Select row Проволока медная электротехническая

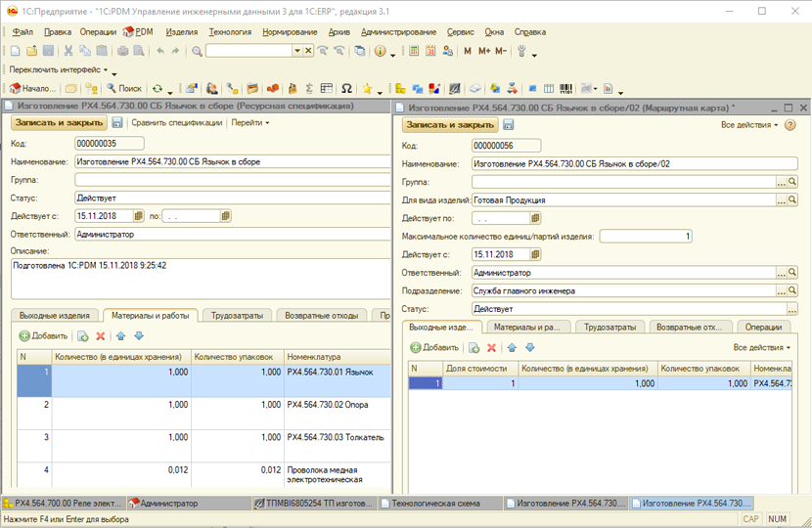tap(204, 474)
